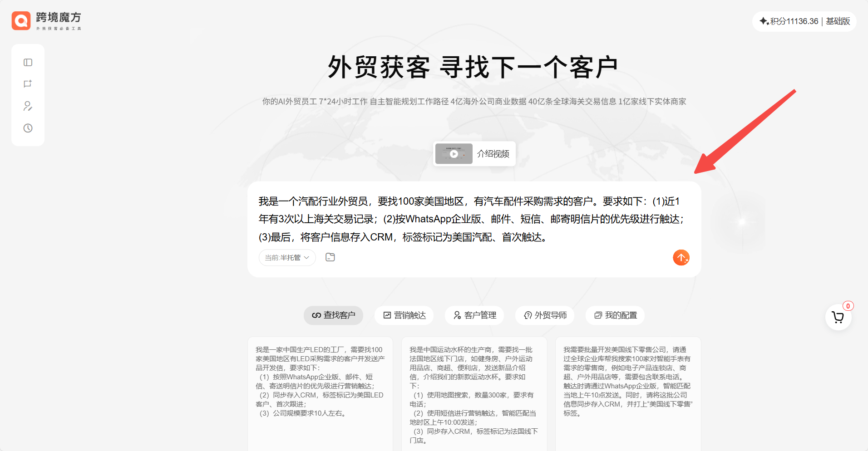
Task: Switch to the 营销触达 tab
Action: point(404,315)
